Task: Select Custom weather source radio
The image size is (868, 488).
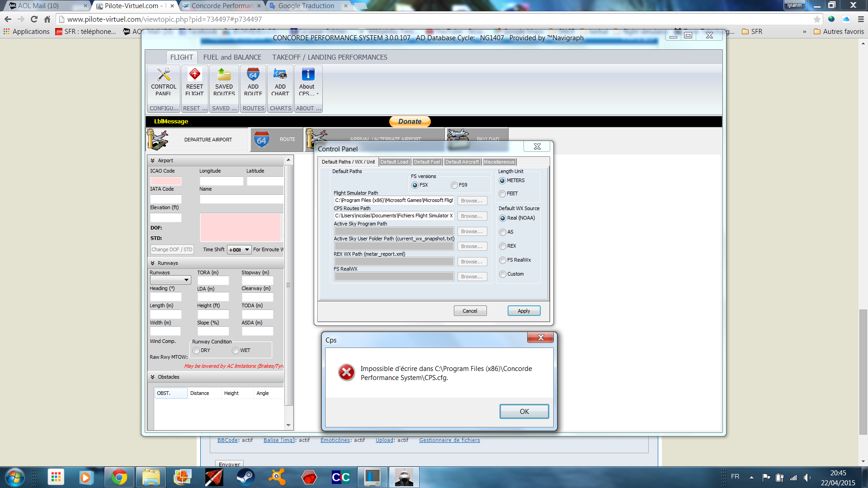Action: pos(502,274)
